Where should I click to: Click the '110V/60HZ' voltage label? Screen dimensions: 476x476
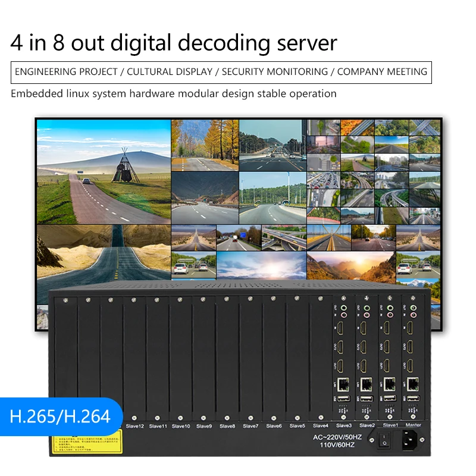[337, 444]
